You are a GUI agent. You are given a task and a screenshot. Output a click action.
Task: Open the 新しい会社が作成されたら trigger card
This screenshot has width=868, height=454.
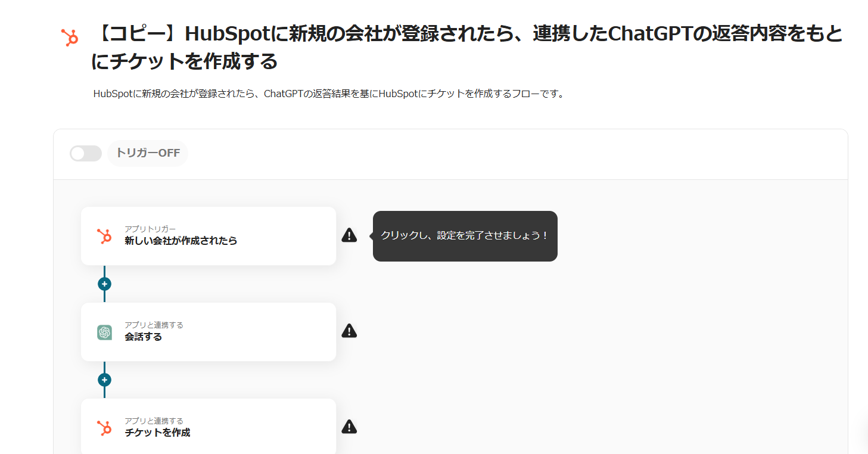209,236
